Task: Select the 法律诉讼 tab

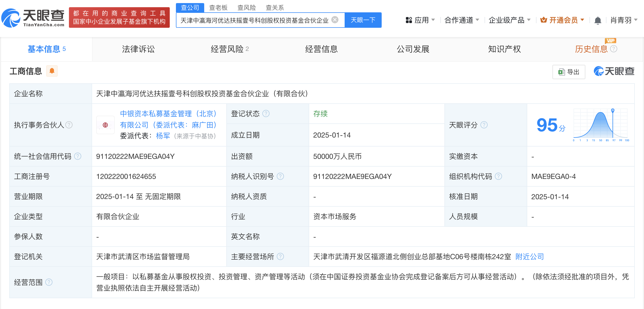Action: (x=138, y=49)
